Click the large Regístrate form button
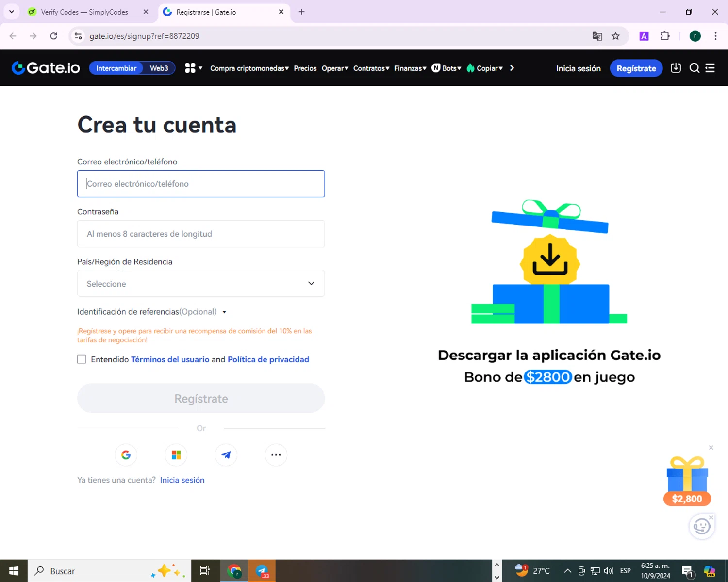 coord(201,398)
